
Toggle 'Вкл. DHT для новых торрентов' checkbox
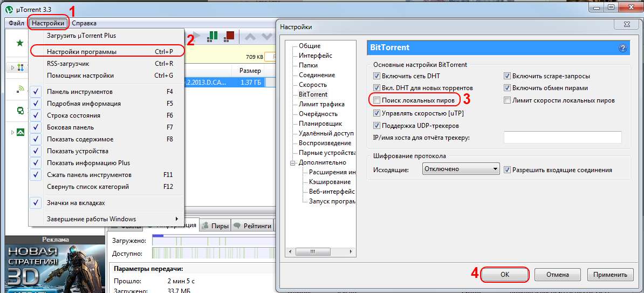(x=376, y=88)
